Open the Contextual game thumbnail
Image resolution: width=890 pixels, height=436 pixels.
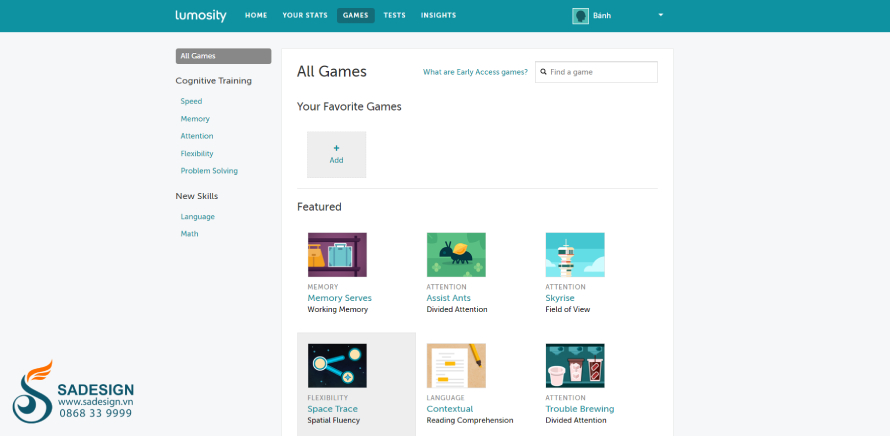456,366
